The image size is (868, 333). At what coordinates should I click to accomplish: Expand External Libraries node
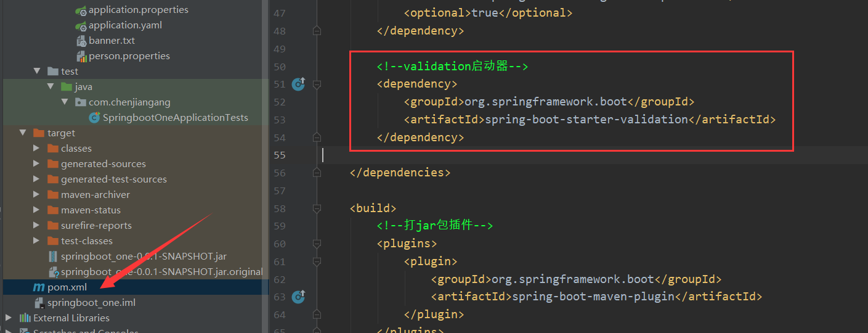(9, 318)
